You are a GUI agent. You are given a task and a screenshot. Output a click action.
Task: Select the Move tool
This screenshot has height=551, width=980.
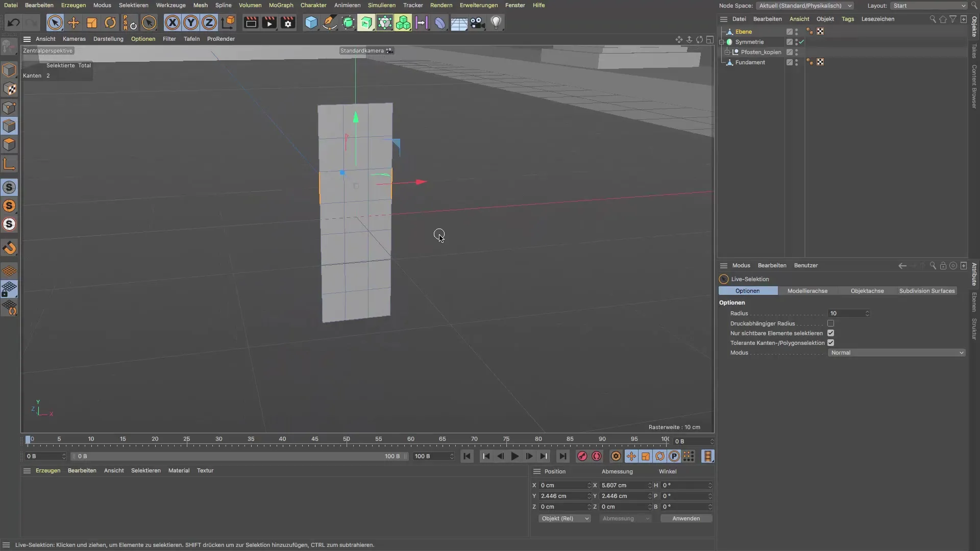tap(73, 22)
